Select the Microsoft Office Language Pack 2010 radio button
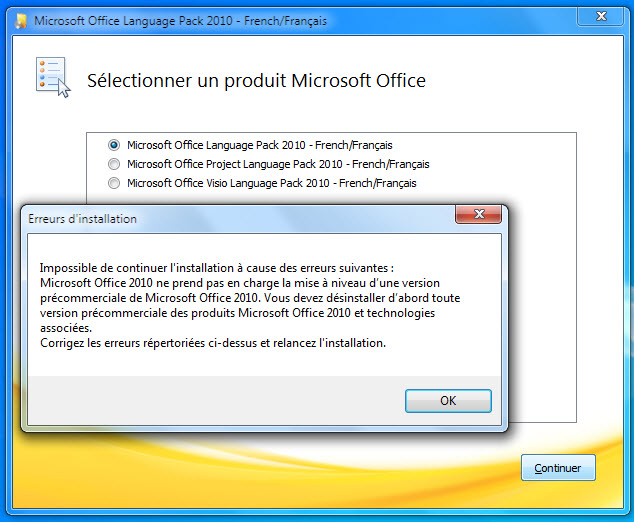Viewport: 634px width, 522px height. tap(114, 145)
